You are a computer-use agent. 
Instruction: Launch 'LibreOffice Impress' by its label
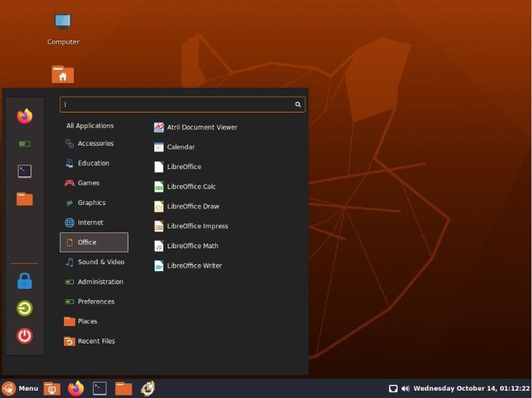pos(198,226)
